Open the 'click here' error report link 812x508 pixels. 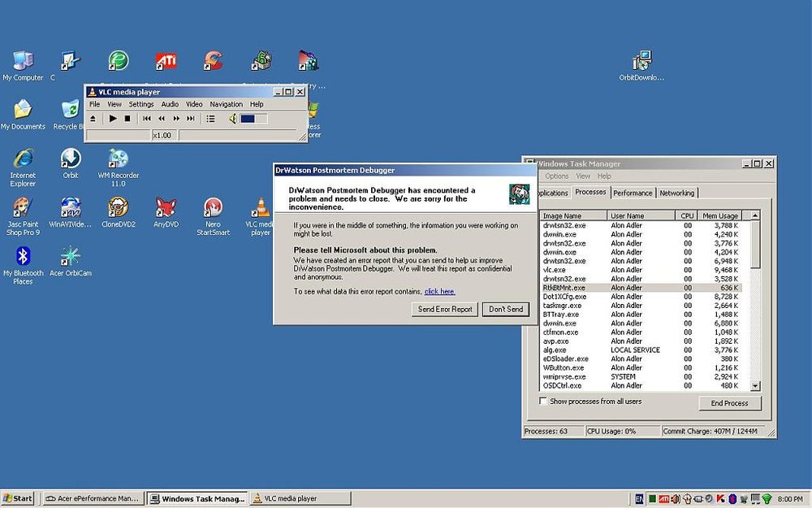(439, 291)
